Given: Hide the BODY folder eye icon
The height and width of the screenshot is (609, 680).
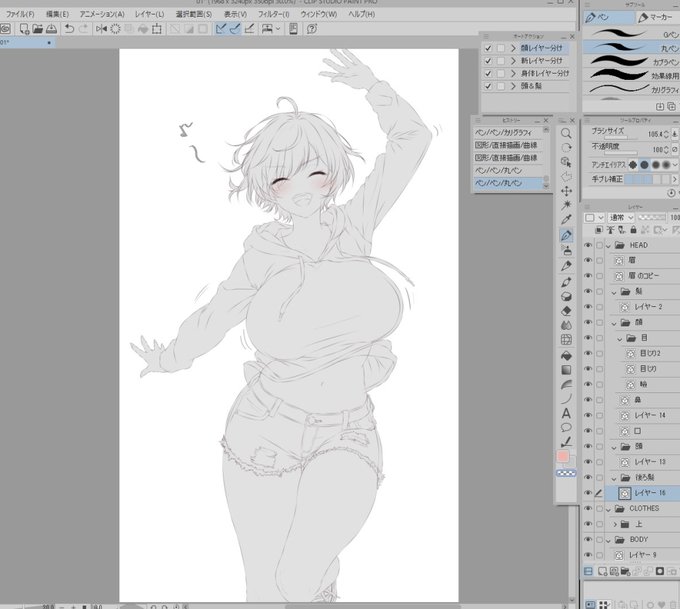Looking at the screenshot, I should point(588,540).
